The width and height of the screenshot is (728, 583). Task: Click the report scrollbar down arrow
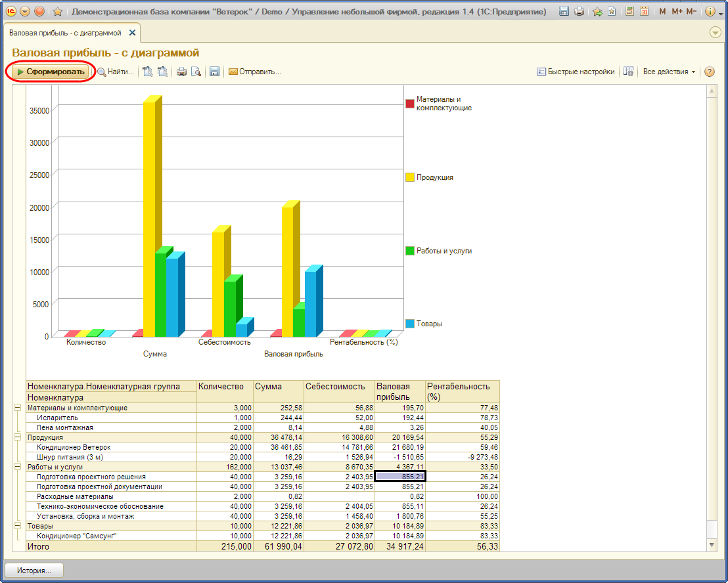point(712,546)
